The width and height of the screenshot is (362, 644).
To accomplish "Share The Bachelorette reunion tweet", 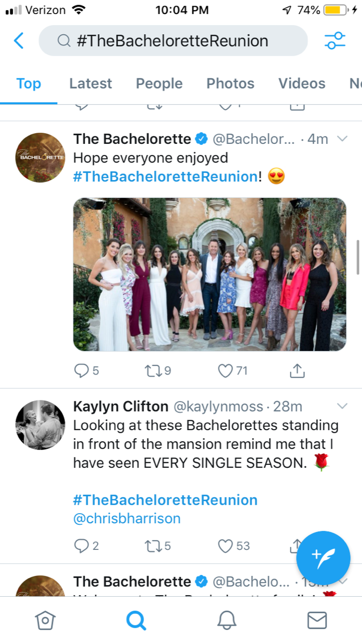I will (x=297, y=371).
